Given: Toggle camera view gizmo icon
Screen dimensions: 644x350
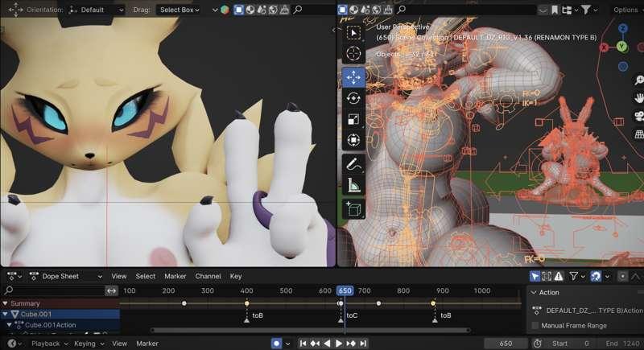Looking at the screenshot, I should point(638,117).
